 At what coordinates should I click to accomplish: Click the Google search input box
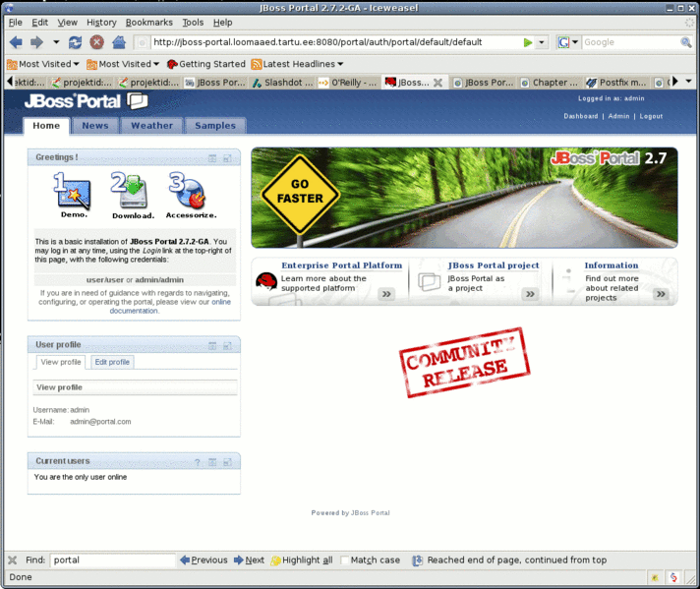coord(630,42)
